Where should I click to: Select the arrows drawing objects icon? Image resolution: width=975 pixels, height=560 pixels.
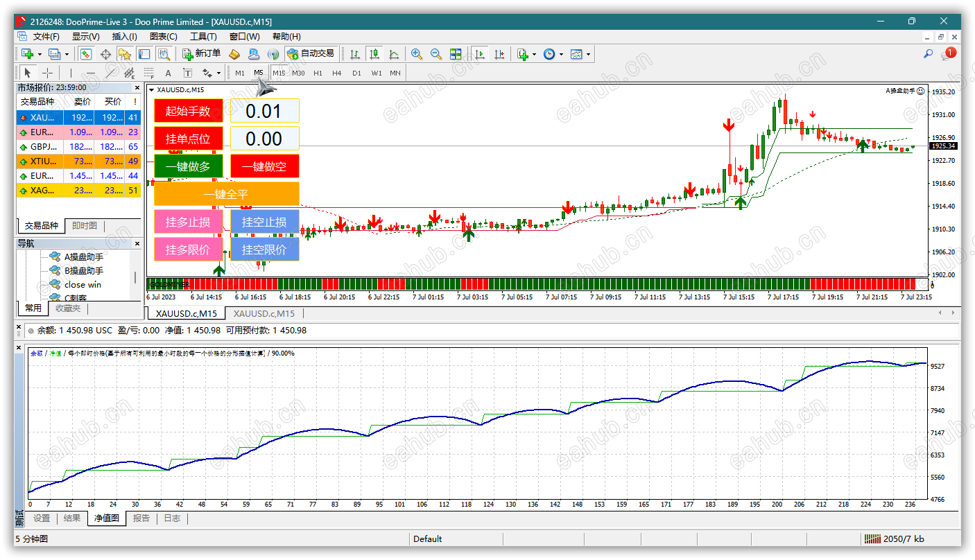point(207,73)
